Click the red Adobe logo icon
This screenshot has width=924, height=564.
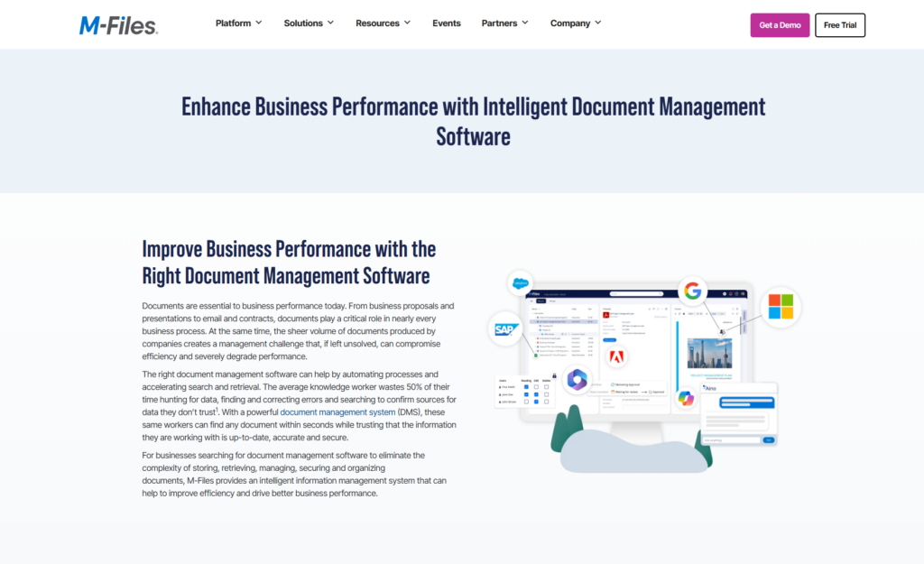[x=617, y=356]
